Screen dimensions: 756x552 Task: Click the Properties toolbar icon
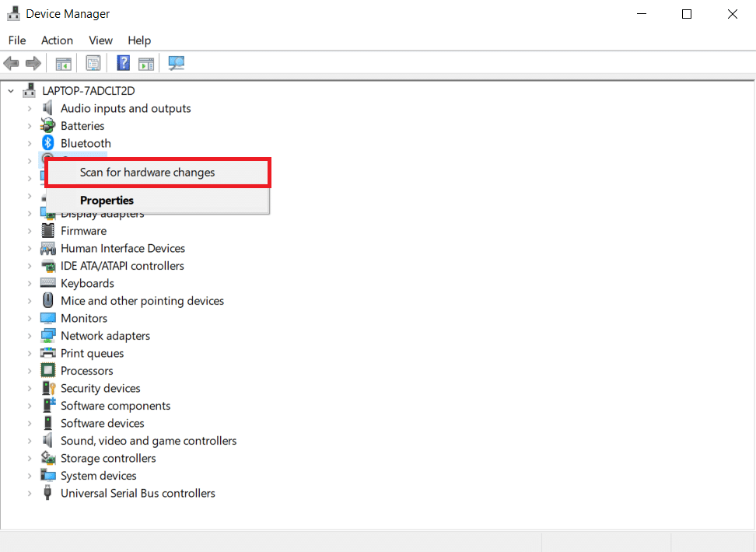[93, 63]
